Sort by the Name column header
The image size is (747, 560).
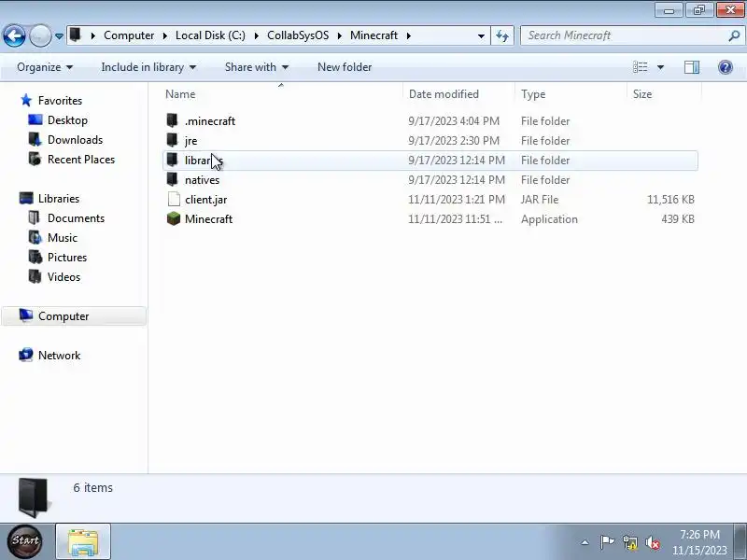[x=180, y=94]
